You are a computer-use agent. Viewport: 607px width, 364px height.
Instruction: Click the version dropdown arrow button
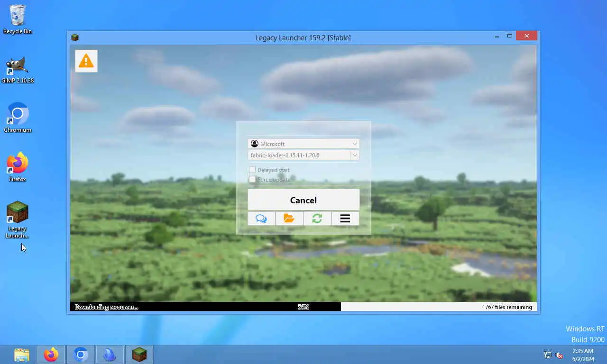(x=355, y=155)
